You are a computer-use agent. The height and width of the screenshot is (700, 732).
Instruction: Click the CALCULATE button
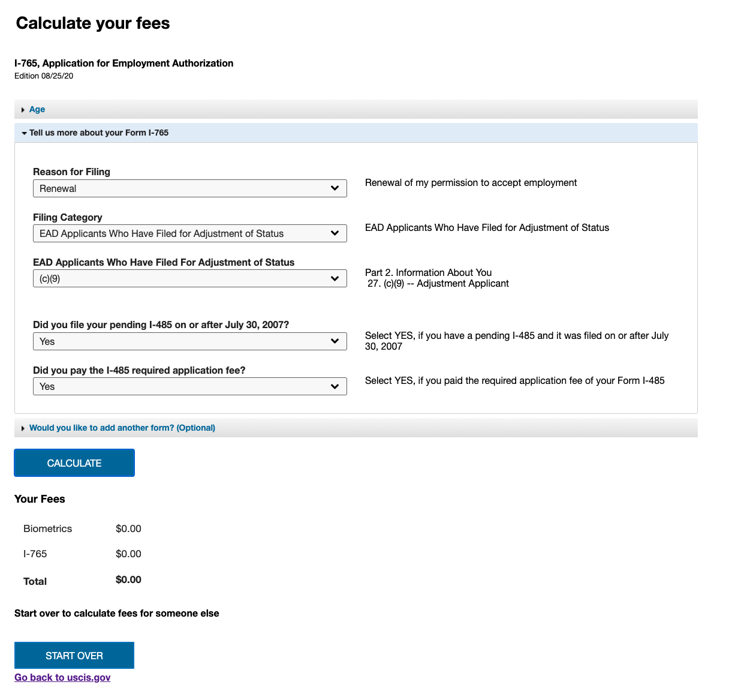coord(74,463)
